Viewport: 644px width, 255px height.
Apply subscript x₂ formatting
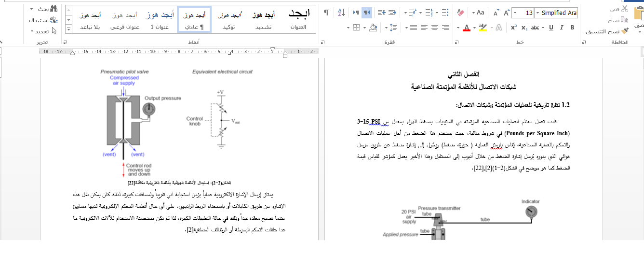(x=524, y=28)
